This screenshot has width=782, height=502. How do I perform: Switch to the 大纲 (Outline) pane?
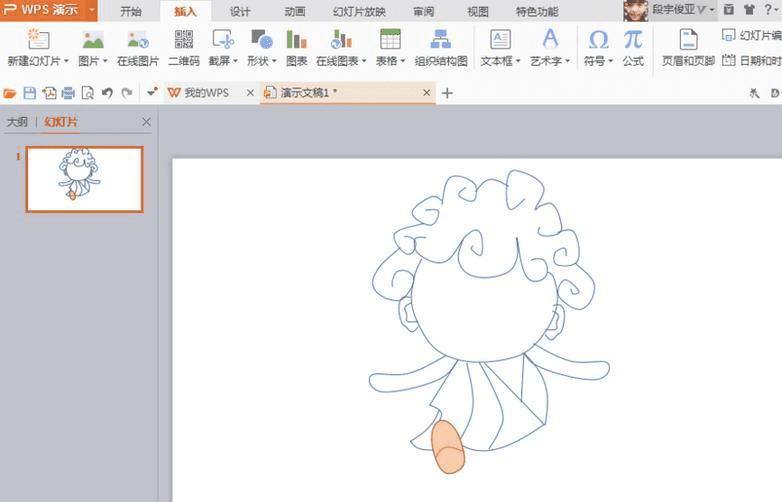tap(17, 122)
